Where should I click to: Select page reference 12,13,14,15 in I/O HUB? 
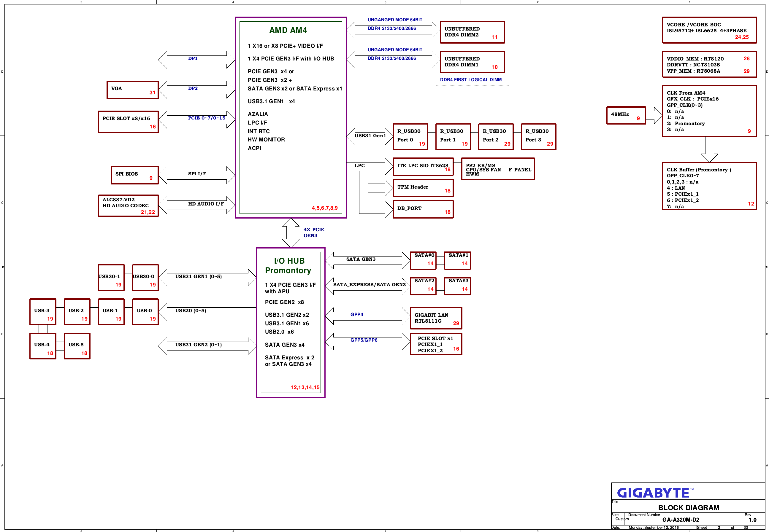click(305, 387)
